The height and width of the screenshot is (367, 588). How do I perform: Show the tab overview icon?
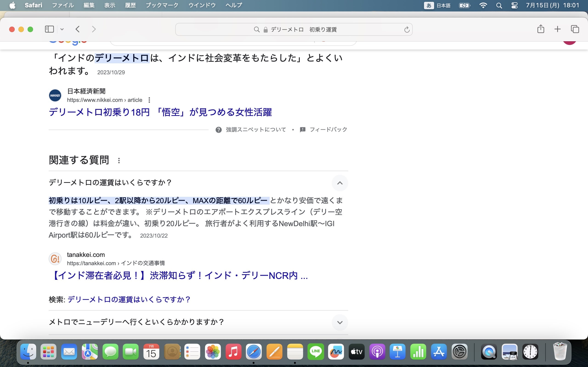tap(575, 29)
